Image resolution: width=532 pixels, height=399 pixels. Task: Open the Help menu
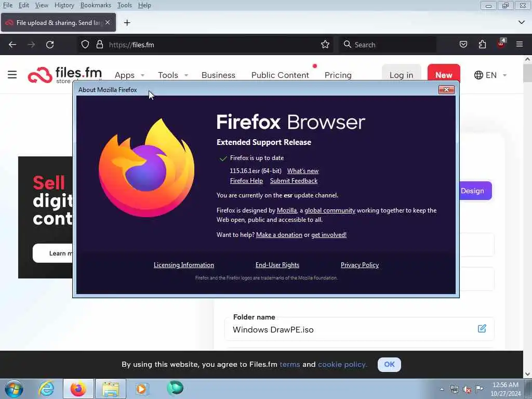click(144, 5)
